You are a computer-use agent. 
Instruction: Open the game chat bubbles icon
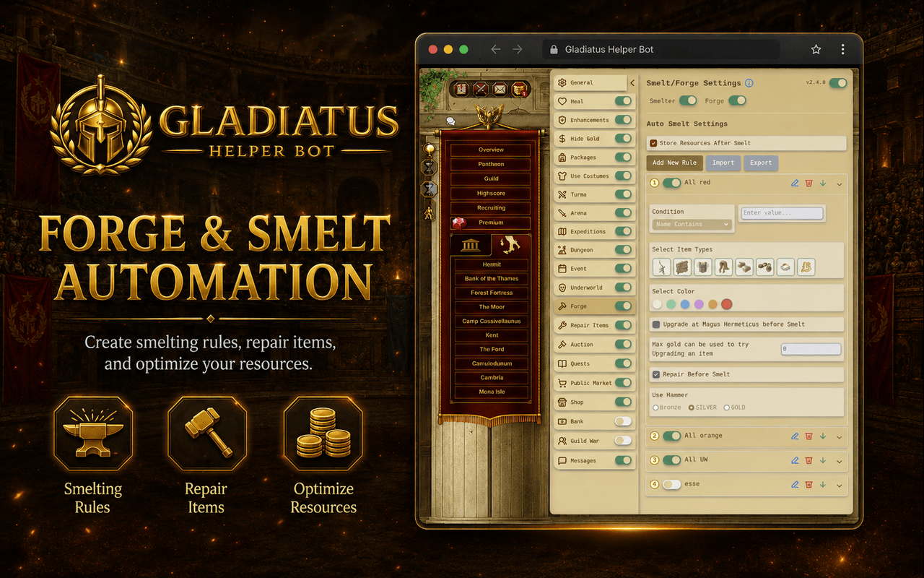tap(451, 121)
